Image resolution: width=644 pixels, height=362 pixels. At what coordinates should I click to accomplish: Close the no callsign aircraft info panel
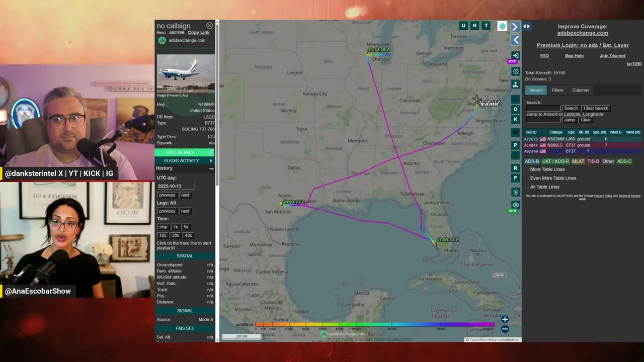(x=209, y=26)
